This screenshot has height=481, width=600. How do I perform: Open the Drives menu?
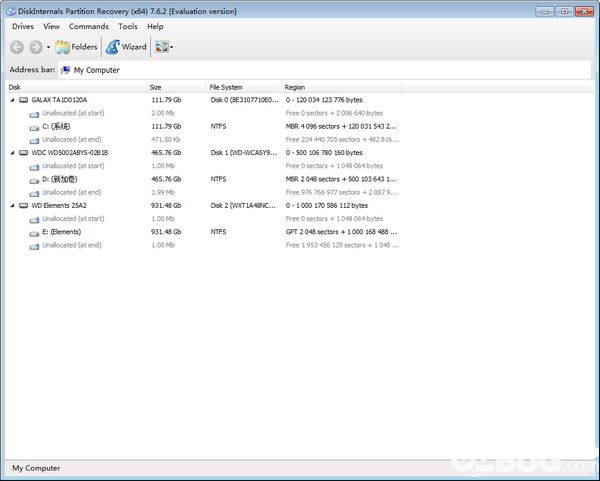[23, 26]
